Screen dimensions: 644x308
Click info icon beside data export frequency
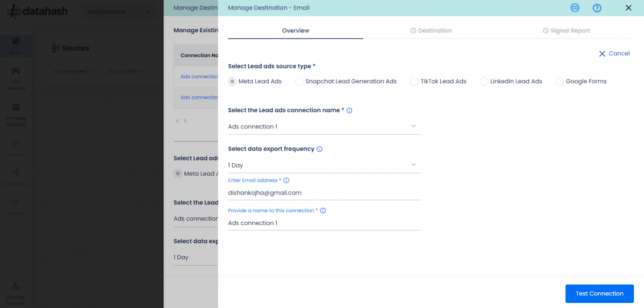(319, 149)
